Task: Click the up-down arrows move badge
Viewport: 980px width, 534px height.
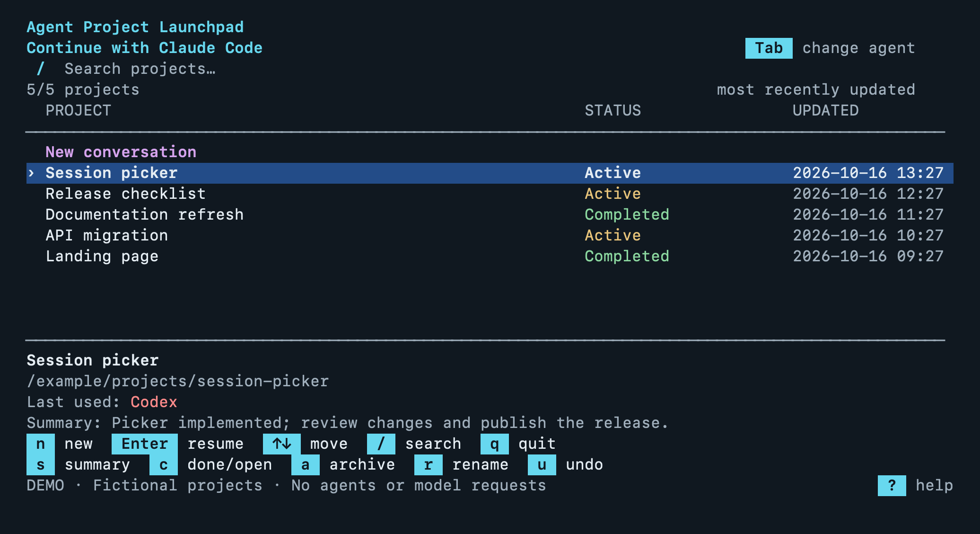Action: tap(282, 444)
